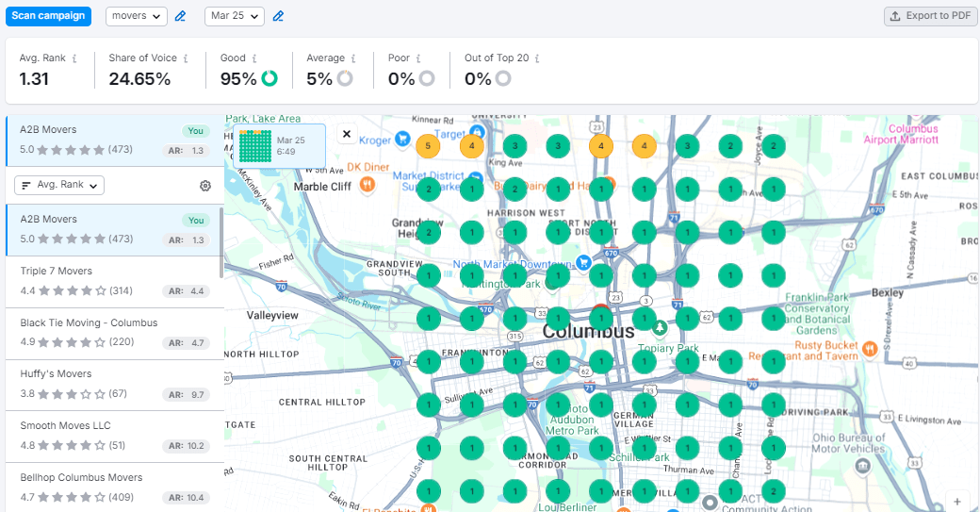Click the DK Diner restaurant marker
Image resolution: width=980 pixels, height=512 pixels.
(367, 184)
